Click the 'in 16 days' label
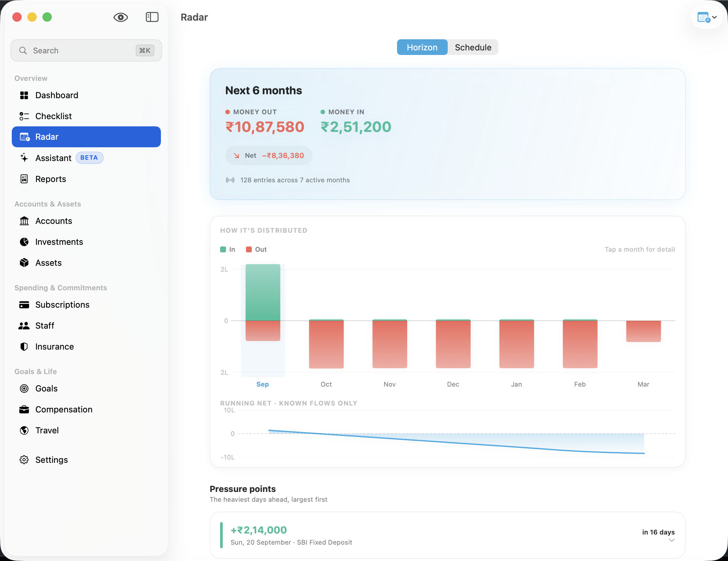 coord(658,532)
